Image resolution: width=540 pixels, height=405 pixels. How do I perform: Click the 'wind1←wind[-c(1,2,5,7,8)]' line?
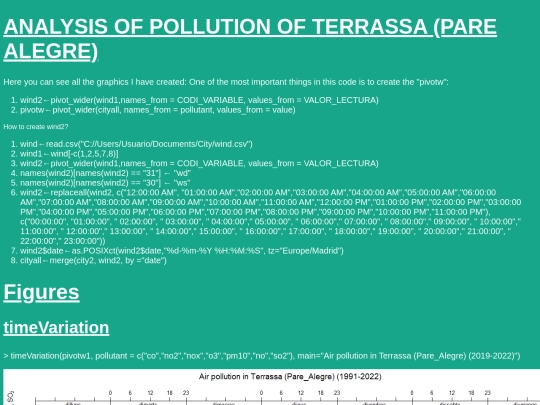tap(69, 154)
